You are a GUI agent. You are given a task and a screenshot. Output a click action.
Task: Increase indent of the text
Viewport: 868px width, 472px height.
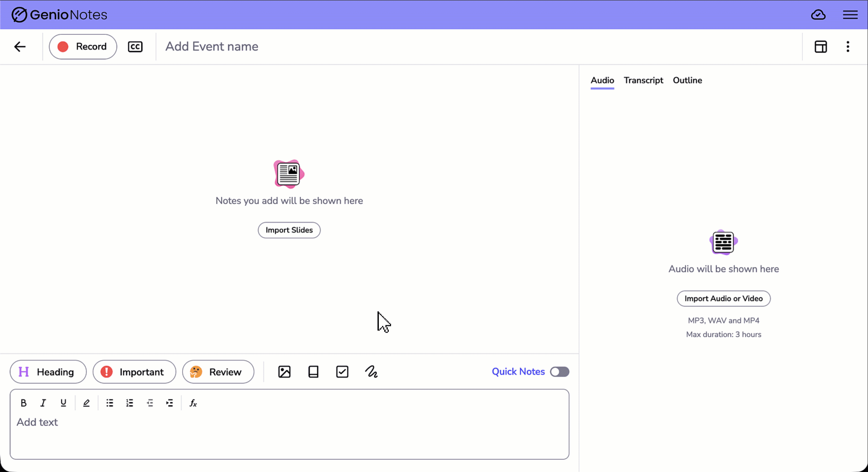pyautogui.click(x=170, y=403)
